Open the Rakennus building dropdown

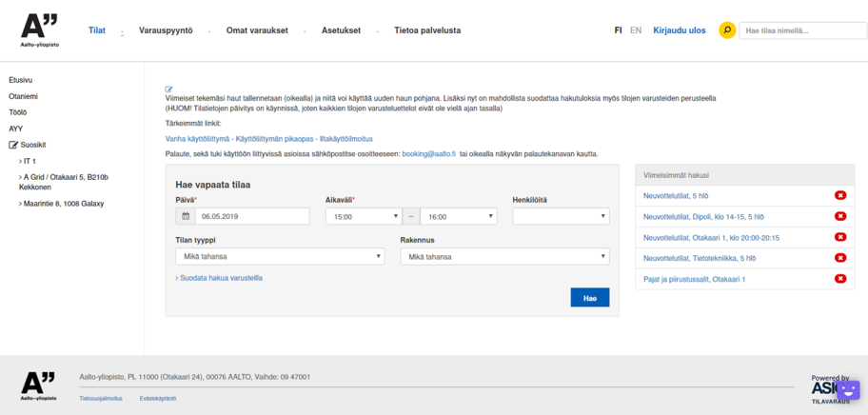pos(504,256)
